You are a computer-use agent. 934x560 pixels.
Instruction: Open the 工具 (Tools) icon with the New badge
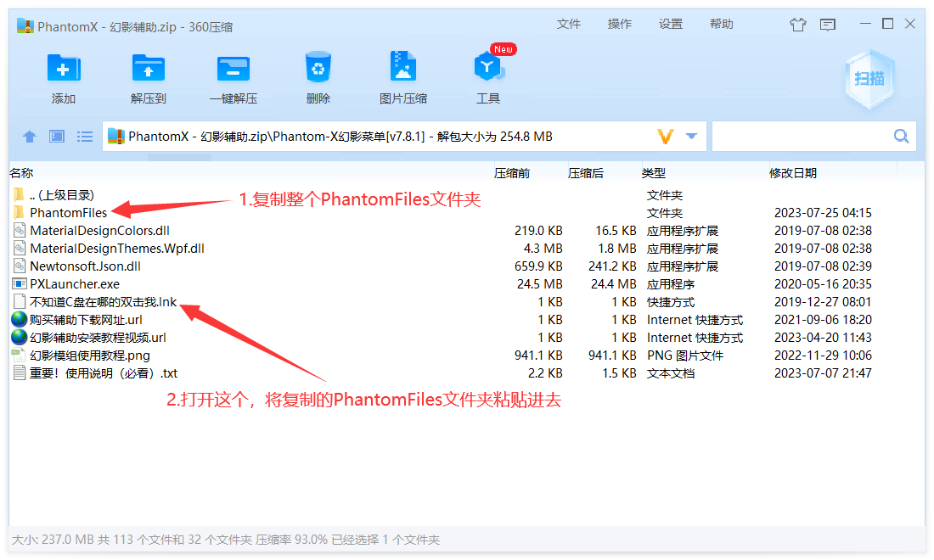(488, 67)
